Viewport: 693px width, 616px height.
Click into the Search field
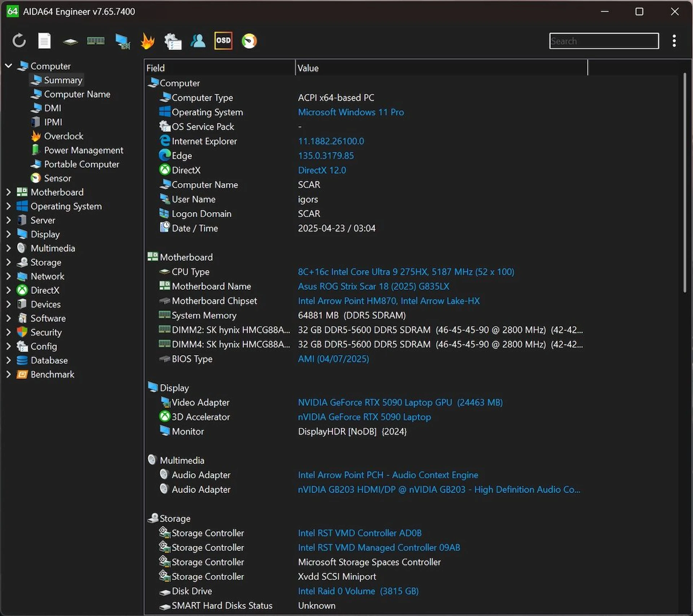point(604,41)
